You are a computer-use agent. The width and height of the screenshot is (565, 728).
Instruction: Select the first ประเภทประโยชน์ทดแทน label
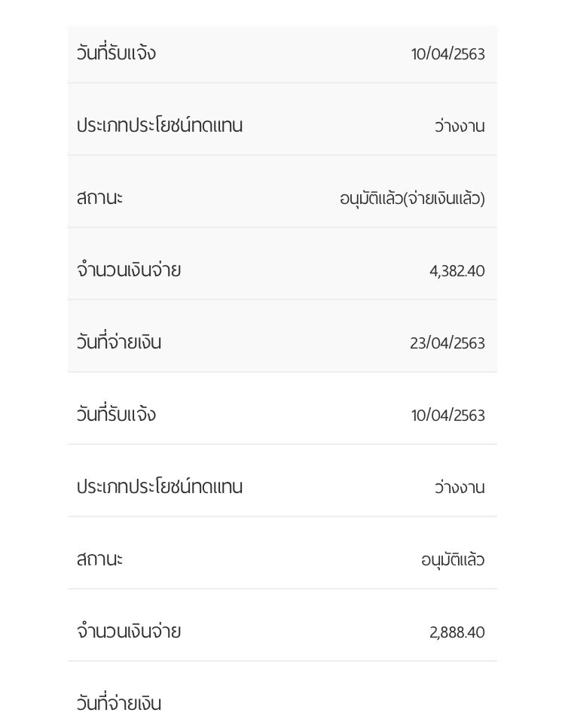160,126
